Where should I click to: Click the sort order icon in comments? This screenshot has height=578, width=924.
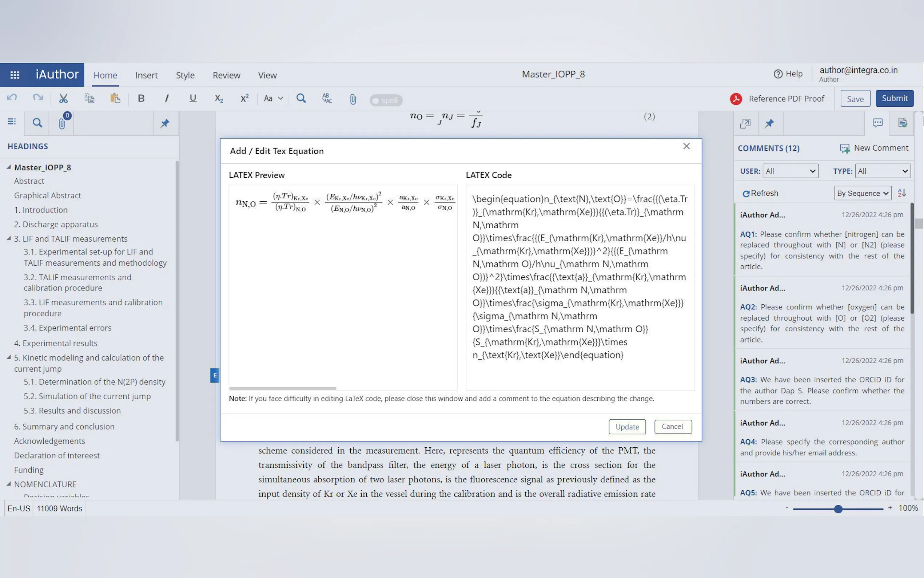click(x=901, y=193)
